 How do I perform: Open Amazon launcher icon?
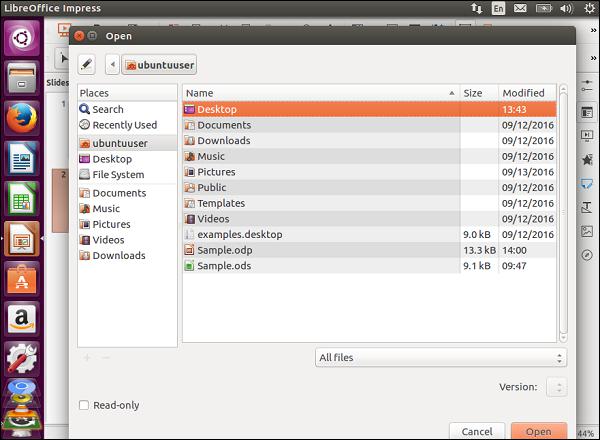click(21, 320)
